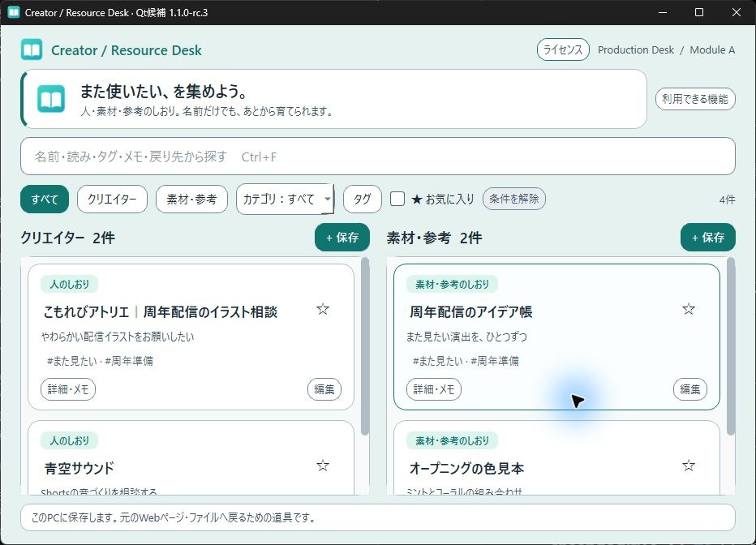
Task: Open 詳細・メモ on こもれびアトリエ card
Action: 68,389
